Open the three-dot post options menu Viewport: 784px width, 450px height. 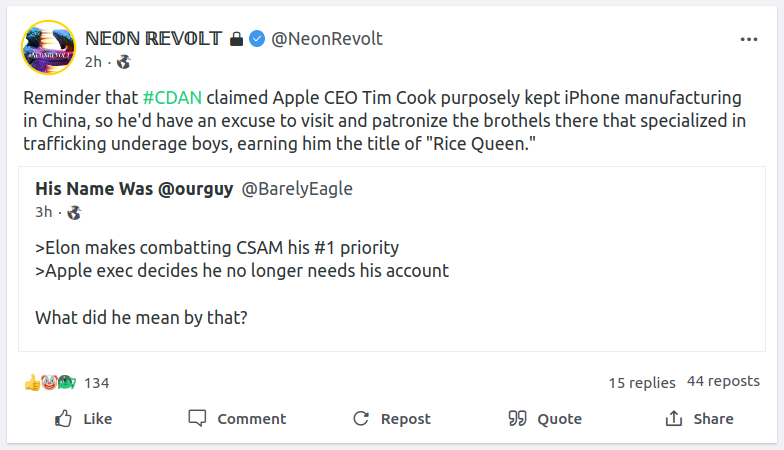[x=749, y=39]
